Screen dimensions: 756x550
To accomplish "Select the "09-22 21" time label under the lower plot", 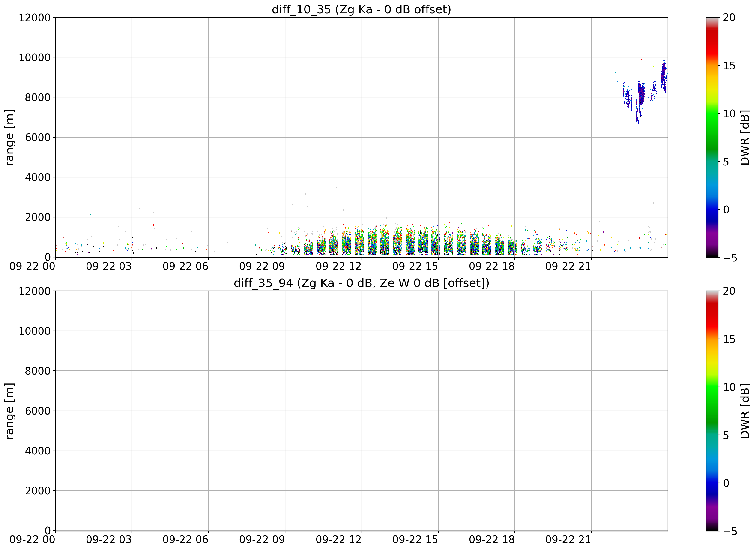I will [568, 540].
